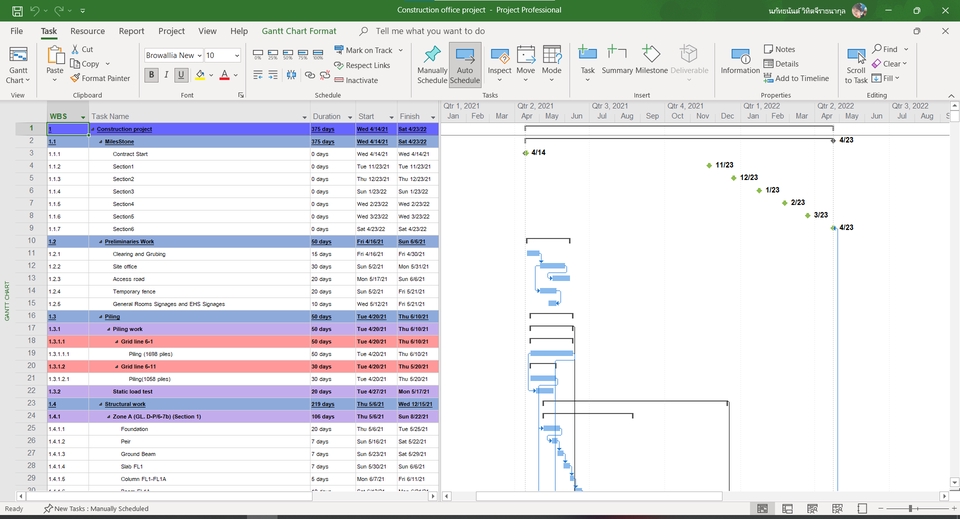Open task Notes
Screen dimensions: 960x519
(x=779, y=49)
